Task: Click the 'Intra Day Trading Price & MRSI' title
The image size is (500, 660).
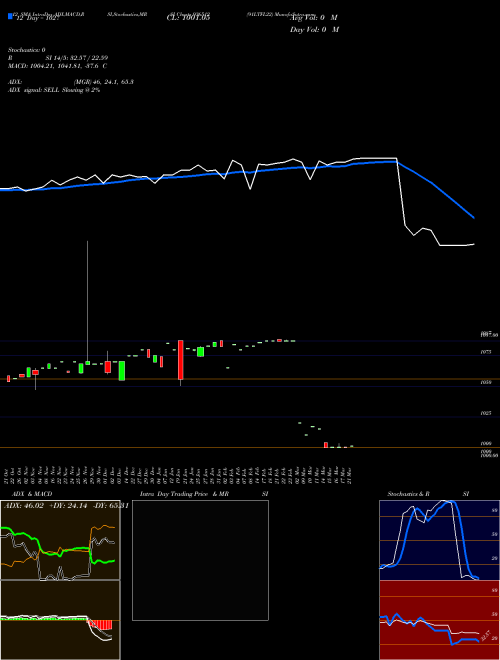Action: 204,494
